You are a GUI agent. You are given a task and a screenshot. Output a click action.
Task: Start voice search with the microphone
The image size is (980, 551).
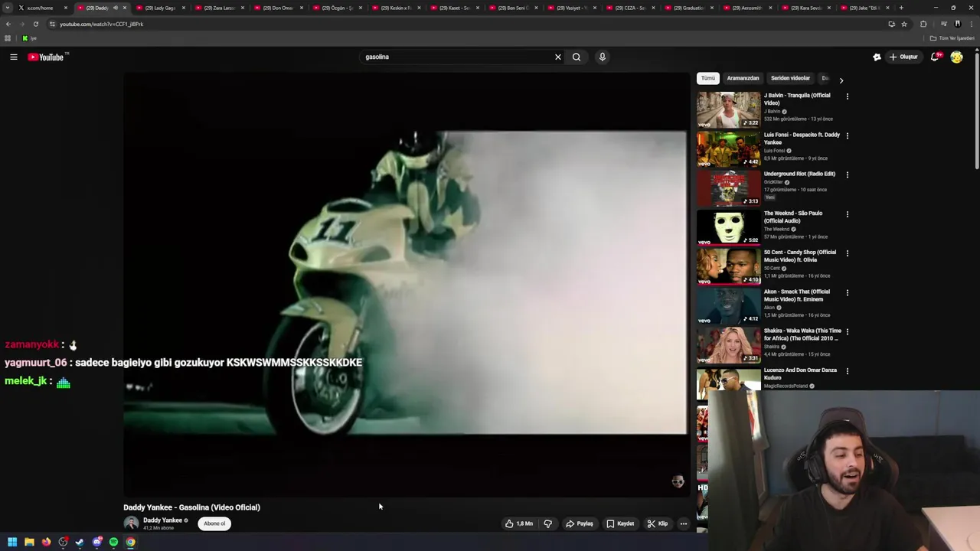pos(603,57)
